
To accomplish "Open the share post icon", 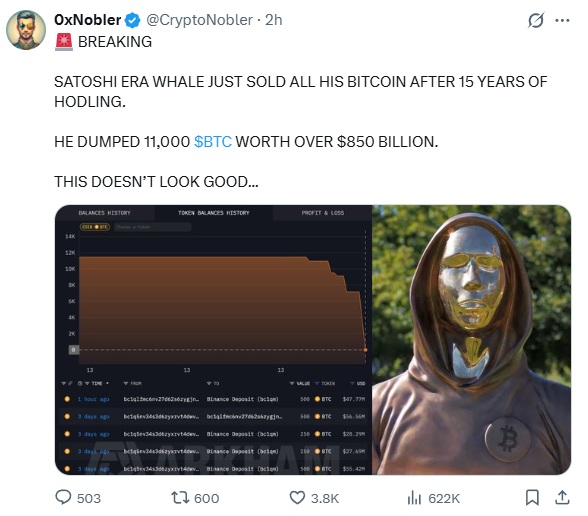I will (x=562, y=498).
